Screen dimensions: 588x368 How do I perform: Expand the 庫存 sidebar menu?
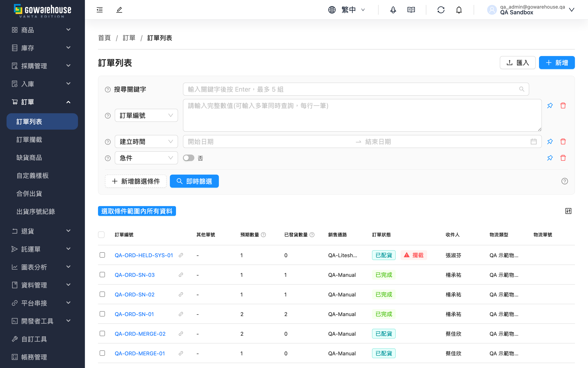(x=42, y=48)
